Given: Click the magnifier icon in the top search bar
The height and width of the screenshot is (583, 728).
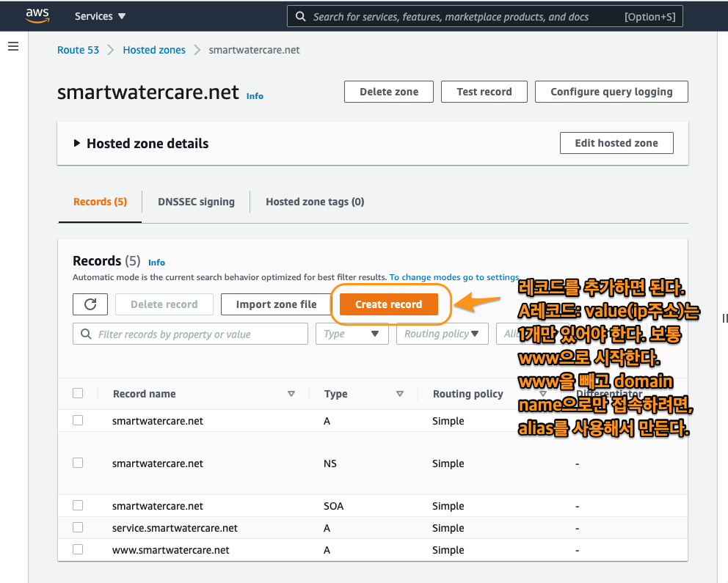Looking at the screenshot, I should click(300, 16).
